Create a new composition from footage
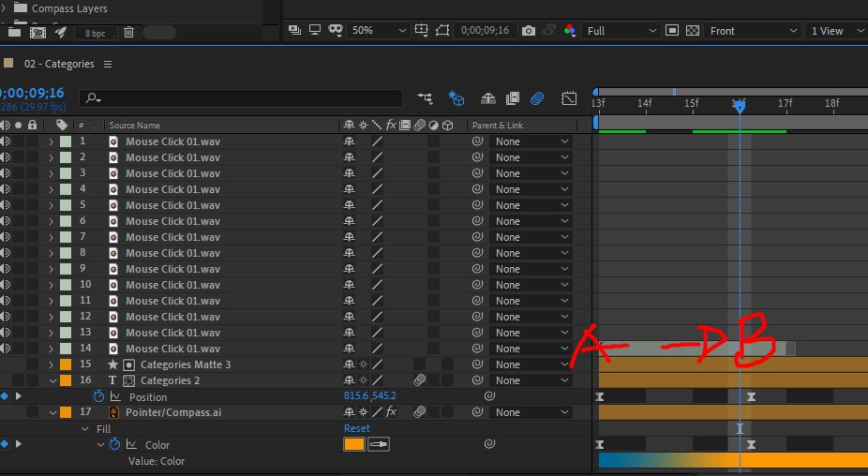This screenshot has width=868, height=476. click(37, 33)
